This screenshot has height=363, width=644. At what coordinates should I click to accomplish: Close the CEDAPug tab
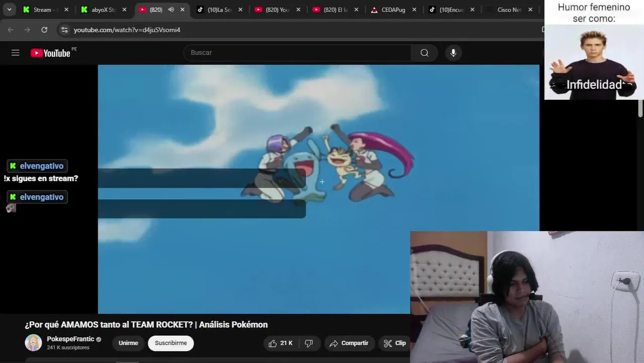[414, 10]
